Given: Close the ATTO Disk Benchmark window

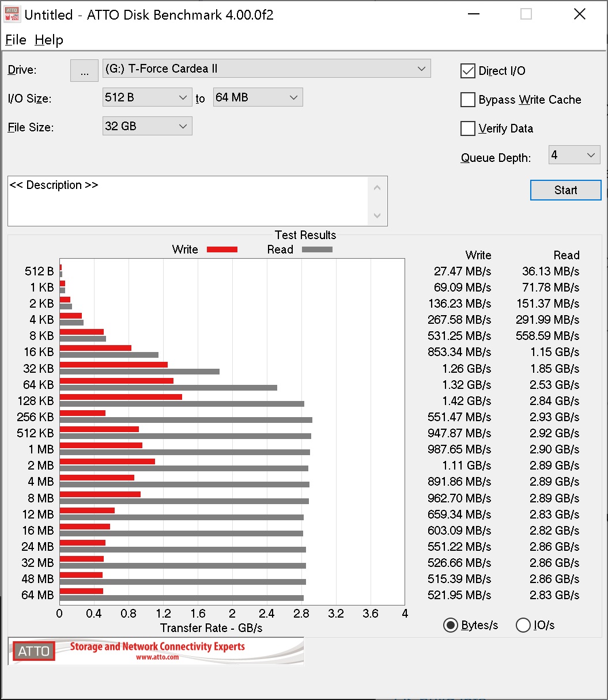Looking at the screenshot, I should (580, 14).
